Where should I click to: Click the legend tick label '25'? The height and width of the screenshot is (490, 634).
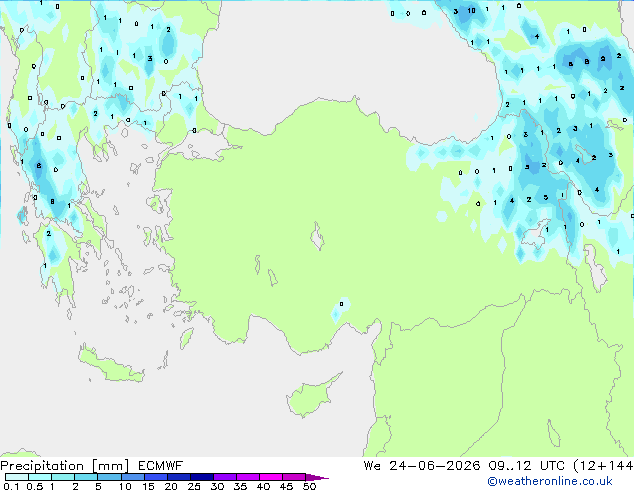[194, 486]
